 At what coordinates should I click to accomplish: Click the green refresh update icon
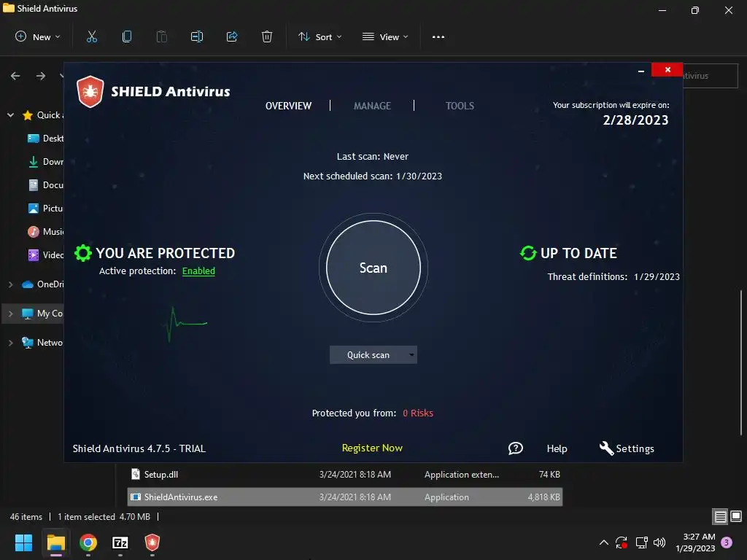click(x=528, y=253)
